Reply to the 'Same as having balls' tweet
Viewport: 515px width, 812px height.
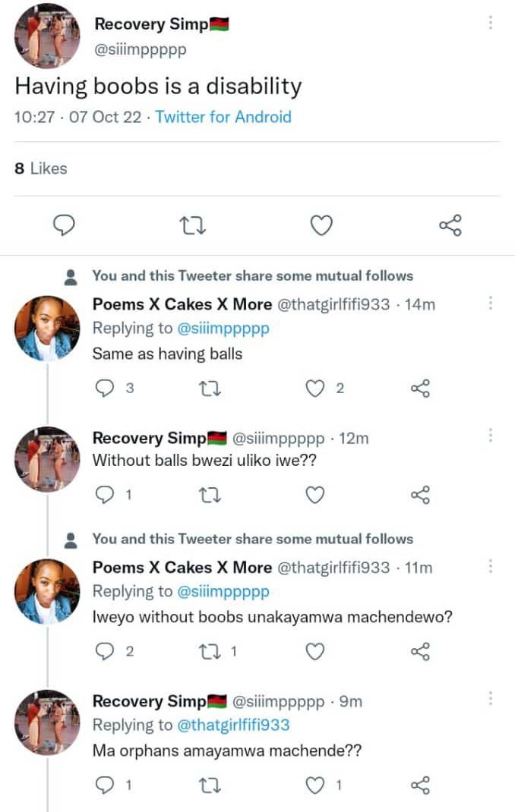coord(105,388)
